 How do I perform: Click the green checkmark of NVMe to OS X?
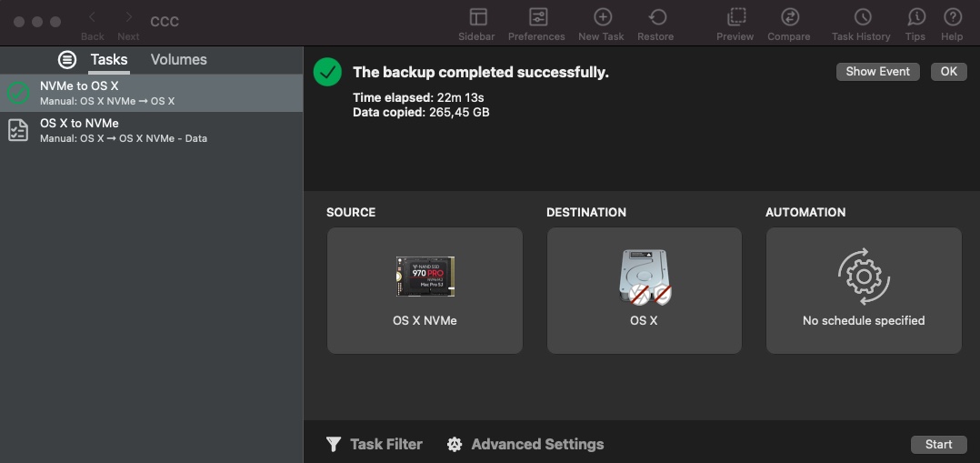[18, 93]
